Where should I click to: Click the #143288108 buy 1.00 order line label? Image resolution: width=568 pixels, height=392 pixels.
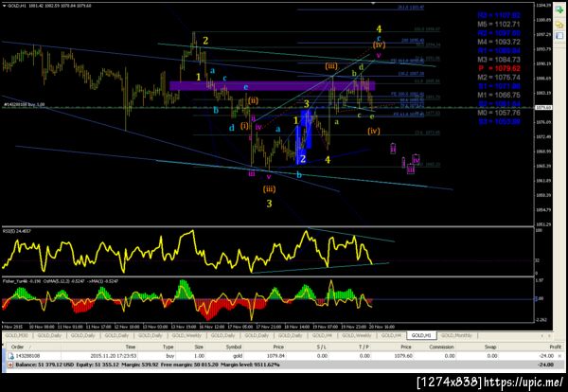[x=24, y=104]
